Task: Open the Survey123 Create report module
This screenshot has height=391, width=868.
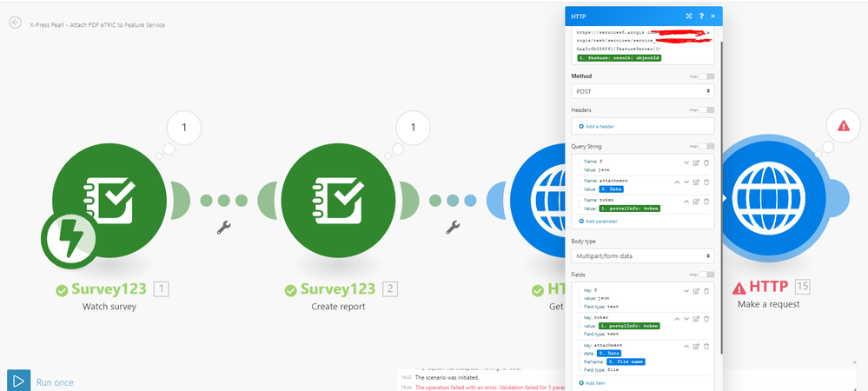Action: point(338,200)
